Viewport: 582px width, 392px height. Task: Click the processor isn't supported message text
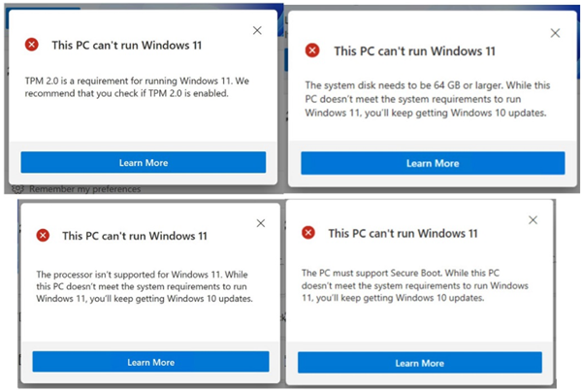coord(145,286)
